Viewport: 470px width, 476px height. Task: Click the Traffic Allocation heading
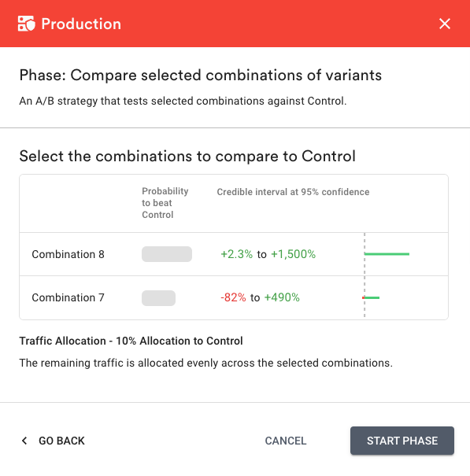pyautogui.click(x=131, y=341)
